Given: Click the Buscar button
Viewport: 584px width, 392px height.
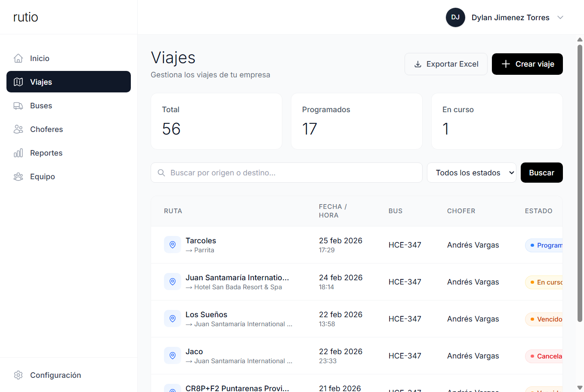Looking at the screenshot, I should pos(541,172).
